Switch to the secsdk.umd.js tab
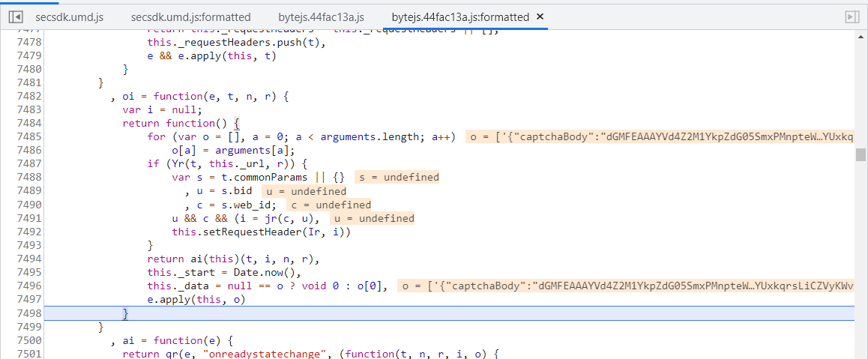Viewport: 868px width, 359px height. pyautogui.click(x=69, y=17)
